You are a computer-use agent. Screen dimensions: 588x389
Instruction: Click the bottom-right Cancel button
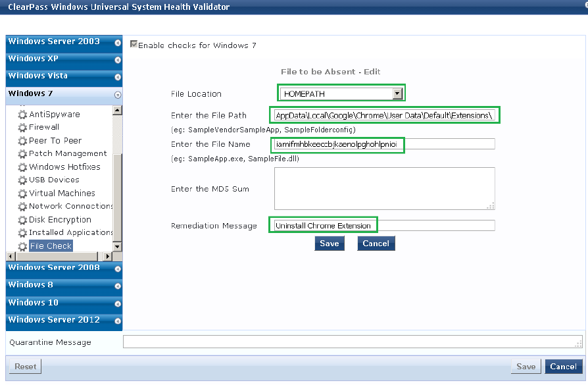[x=564, y=367]
